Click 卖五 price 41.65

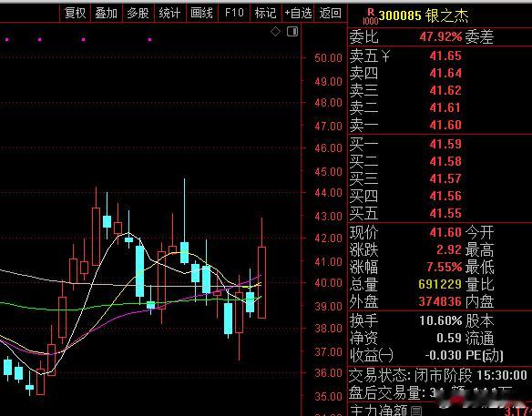445,56
